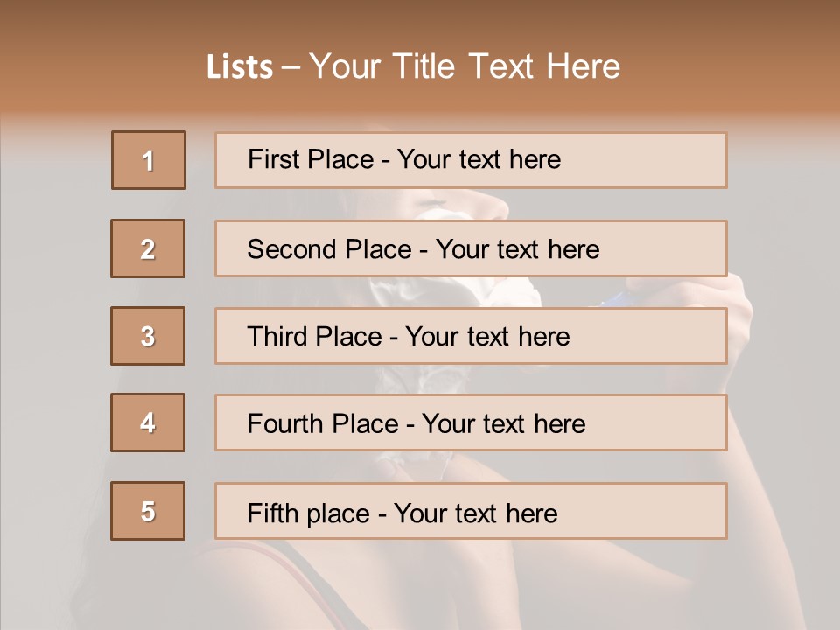Click the number 3 box

[148, 336]
